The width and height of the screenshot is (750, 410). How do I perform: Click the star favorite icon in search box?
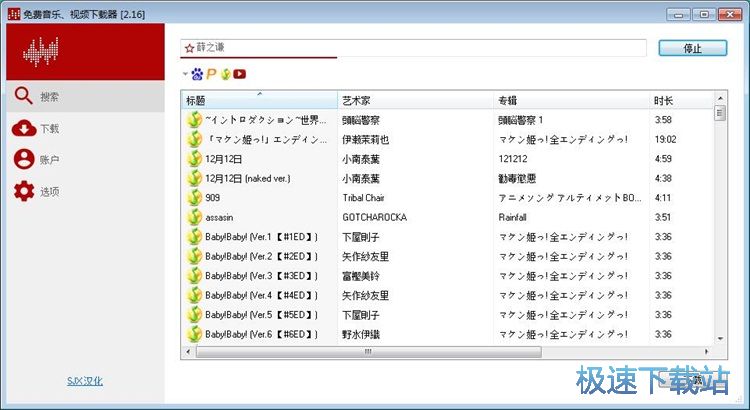click(189, 48)
